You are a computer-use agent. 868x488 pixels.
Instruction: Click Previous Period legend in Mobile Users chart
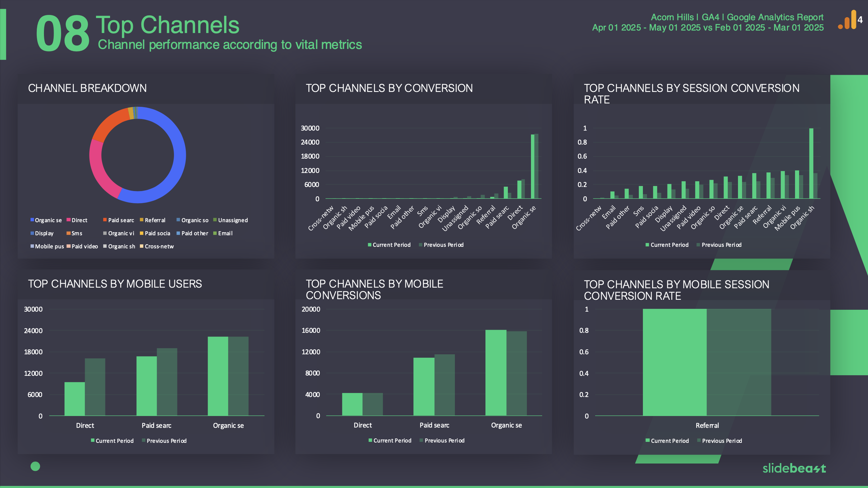pos(164,441)
